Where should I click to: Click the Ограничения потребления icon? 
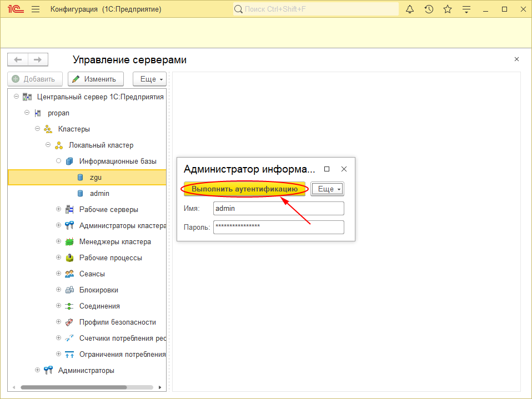coord(69,354)
